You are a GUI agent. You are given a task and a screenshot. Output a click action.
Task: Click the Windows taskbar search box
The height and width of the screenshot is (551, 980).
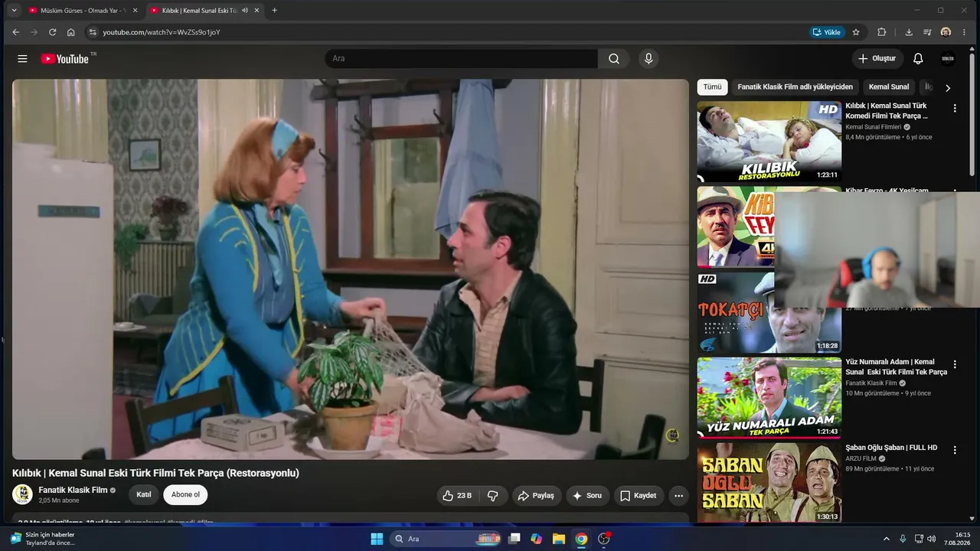447,539
